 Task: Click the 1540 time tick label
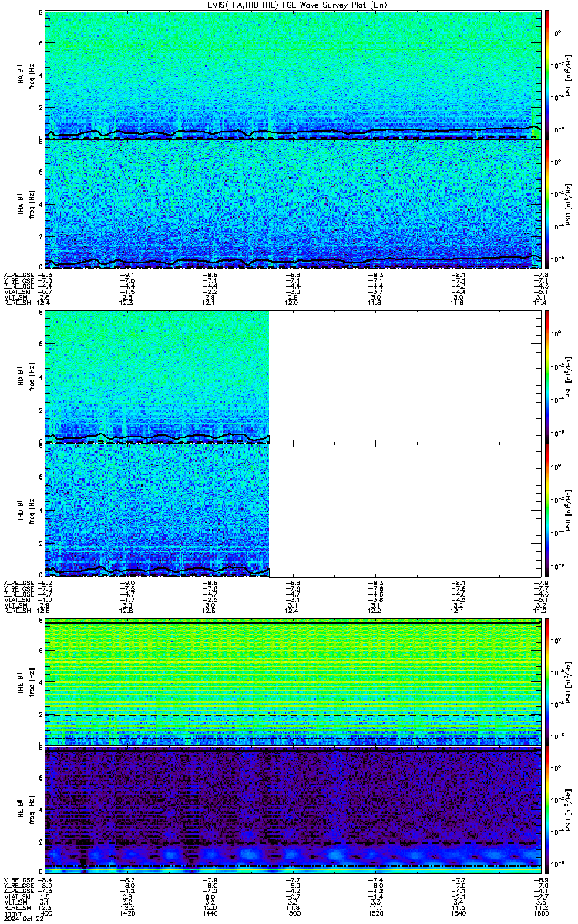point(459,914)
